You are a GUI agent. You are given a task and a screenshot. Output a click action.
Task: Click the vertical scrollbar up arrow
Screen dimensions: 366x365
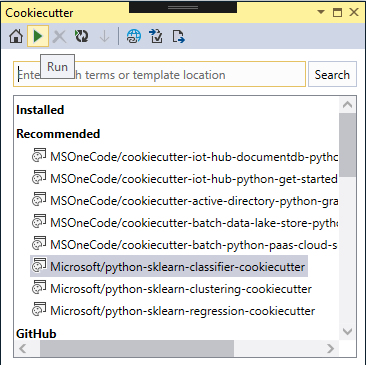tap(347, 105)
